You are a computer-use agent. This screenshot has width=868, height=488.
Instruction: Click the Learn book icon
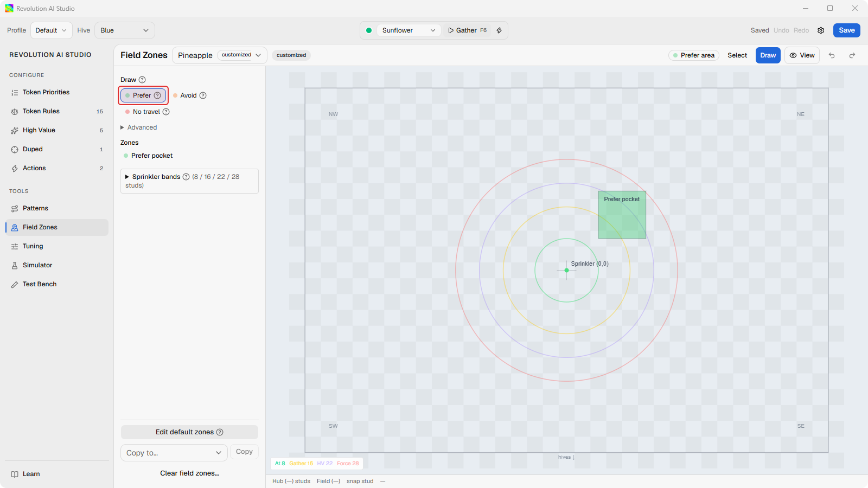click(x=15, y=474)
